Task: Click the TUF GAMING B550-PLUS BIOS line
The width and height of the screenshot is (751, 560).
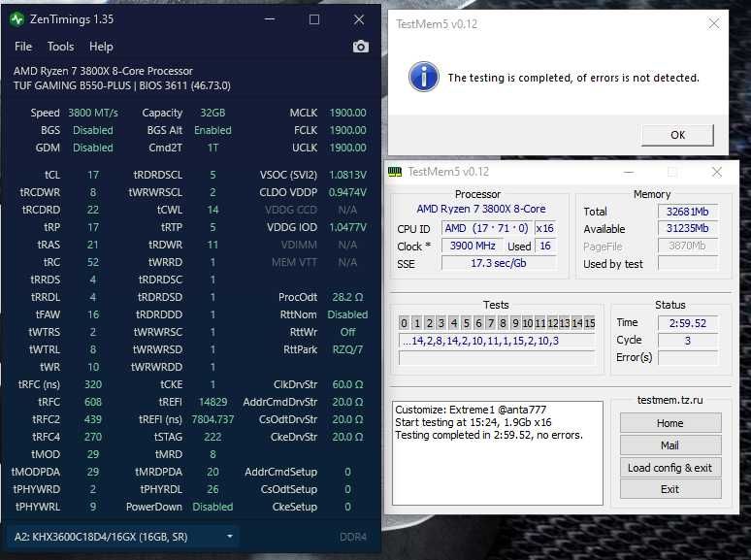Action: [x=122, y=85]
